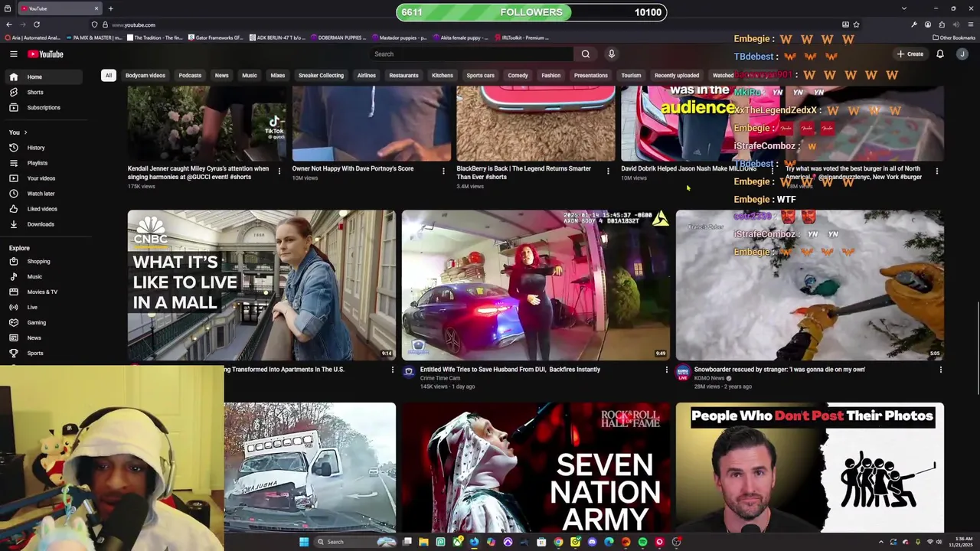Open the account avatar menu

pyautogui.click(x=962, y=54)
